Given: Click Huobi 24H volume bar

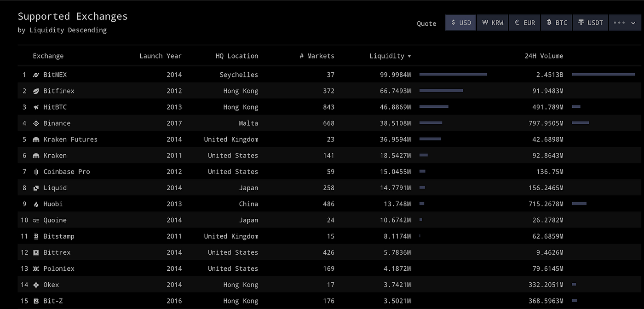Looking at the screenshot, I should coord(579,204).
